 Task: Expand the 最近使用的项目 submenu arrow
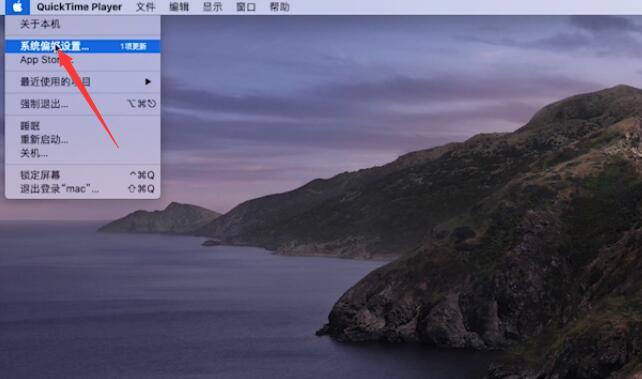(148, 82)
